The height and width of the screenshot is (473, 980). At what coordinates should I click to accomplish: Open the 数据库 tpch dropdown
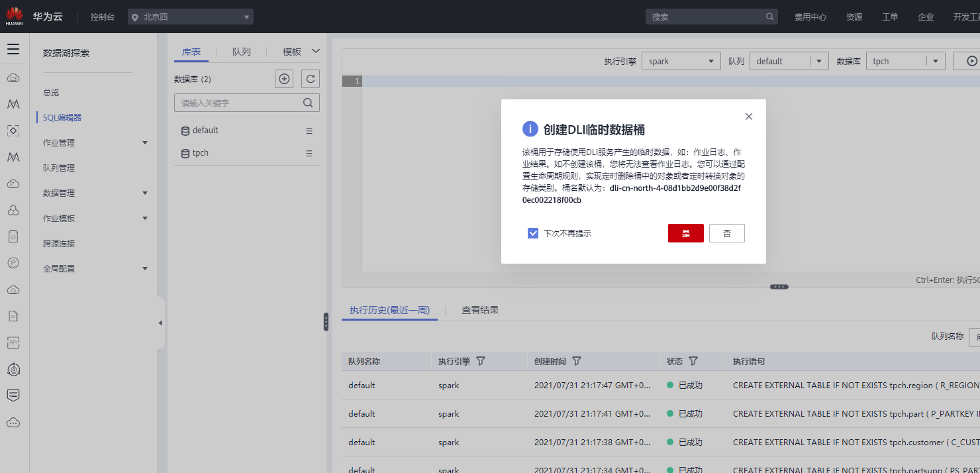[906, 61]
